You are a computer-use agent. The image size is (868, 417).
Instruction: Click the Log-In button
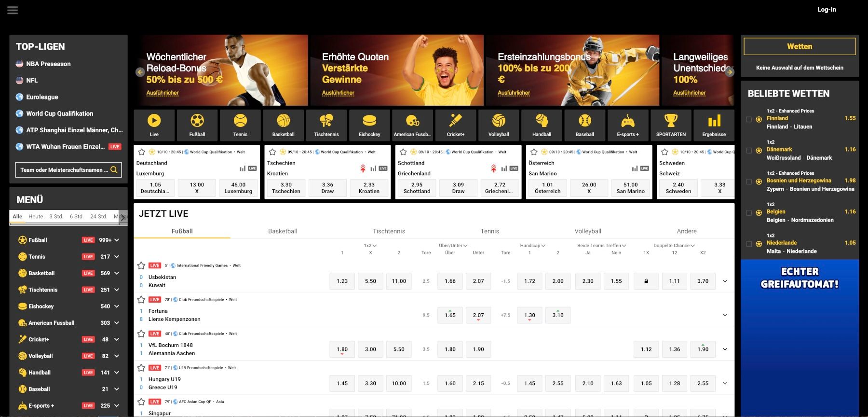[x=827, y=10]
